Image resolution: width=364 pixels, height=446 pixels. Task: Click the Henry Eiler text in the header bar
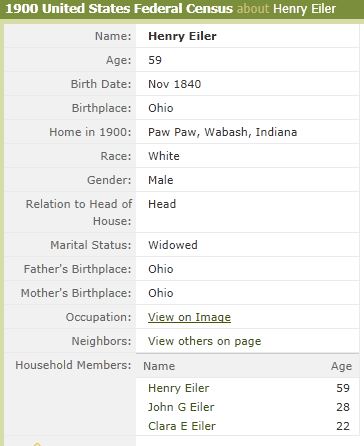304,9
